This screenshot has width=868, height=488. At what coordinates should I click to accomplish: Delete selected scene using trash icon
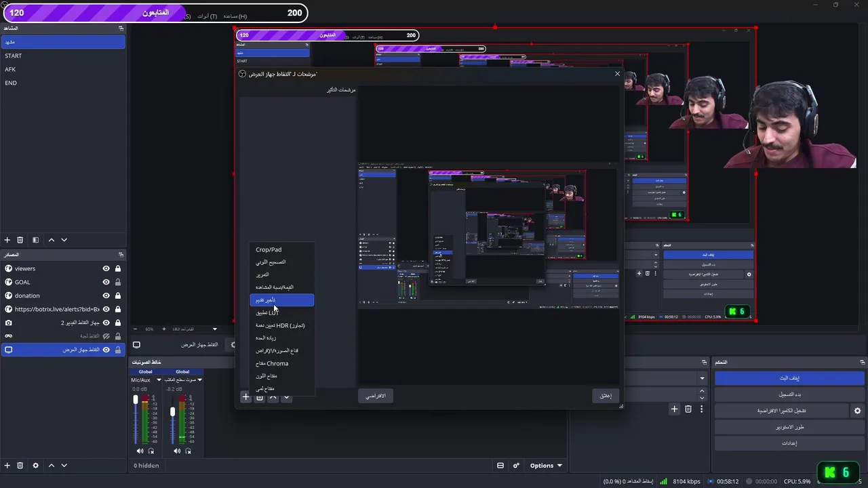tap(20, 240)
